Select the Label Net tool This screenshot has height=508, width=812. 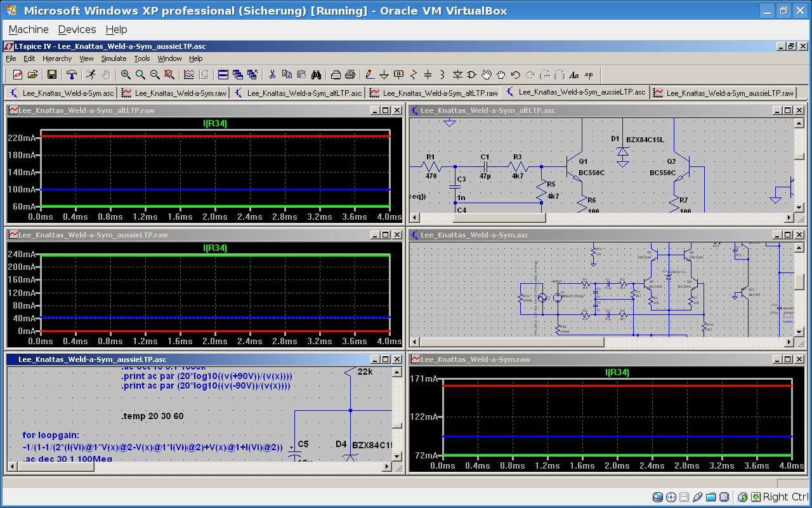click(399, 74)
